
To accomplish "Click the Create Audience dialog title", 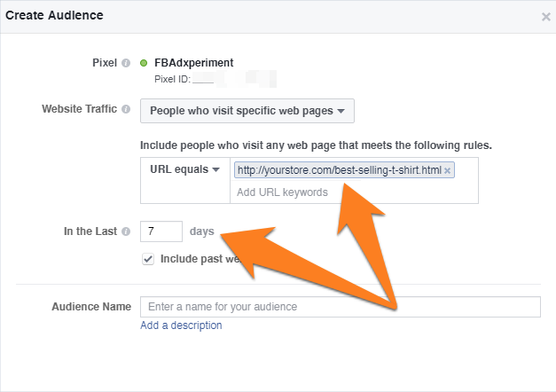I will (54, 15).
